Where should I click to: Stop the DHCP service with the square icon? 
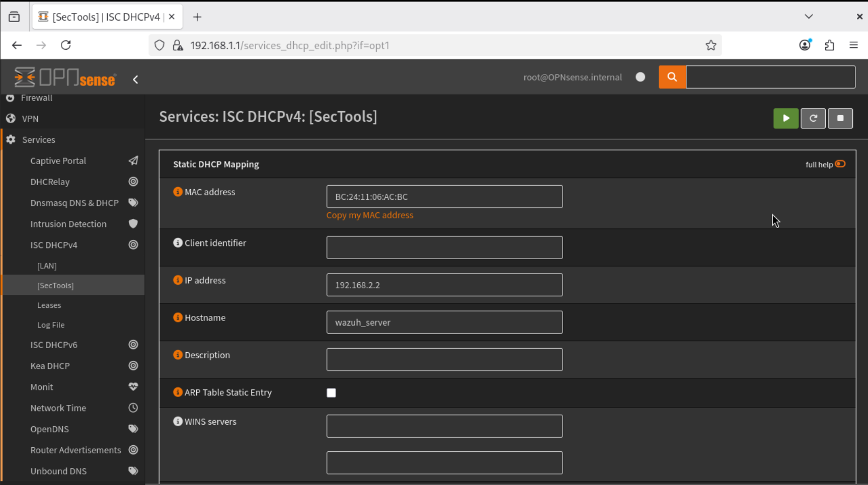tap(840, 118)
